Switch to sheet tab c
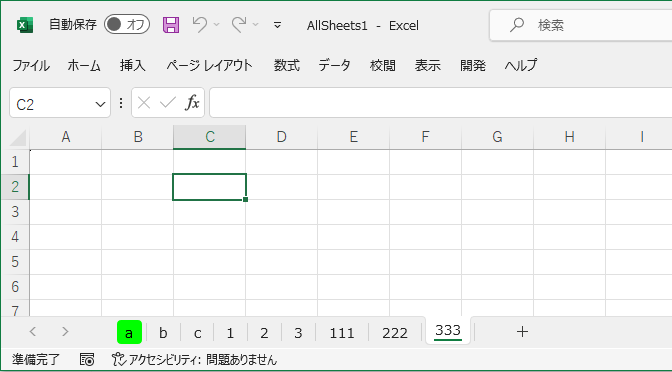The image size is (672, 372). point(197,333)
